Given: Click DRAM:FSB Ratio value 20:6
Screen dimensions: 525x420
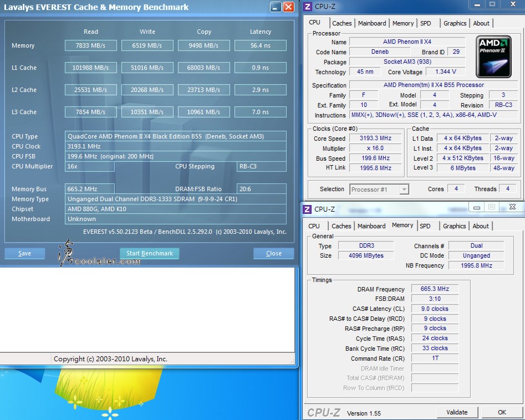Looking at the screenshot, I should (x=261, y=189).
